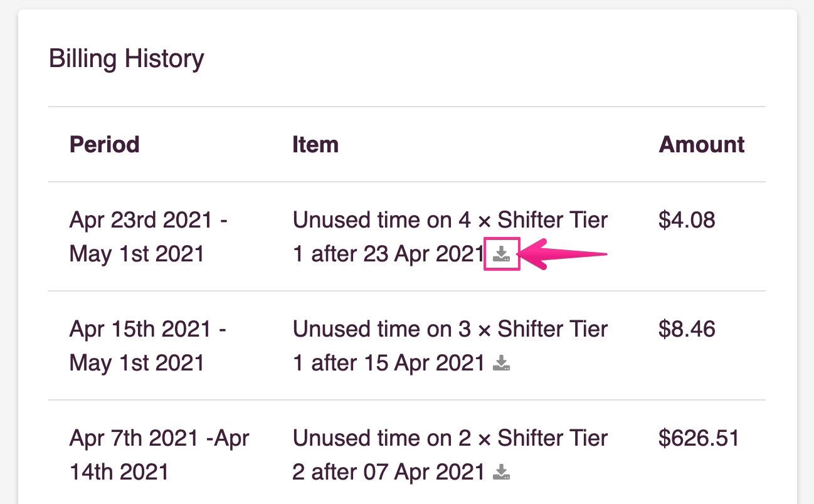The width and height of the screenshot is (814, 504).
Task: Download invoice for 07 Apr 2021 item
Action: [x=501, y=472]
